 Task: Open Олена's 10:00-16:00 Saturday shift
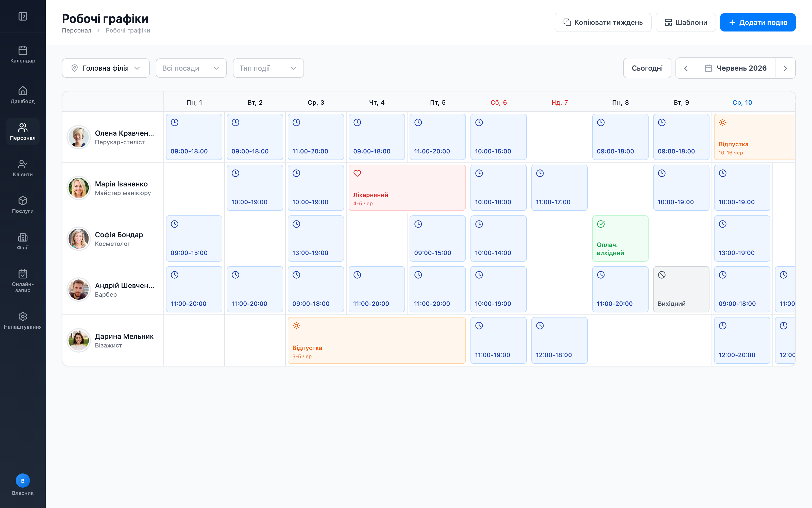499,137
